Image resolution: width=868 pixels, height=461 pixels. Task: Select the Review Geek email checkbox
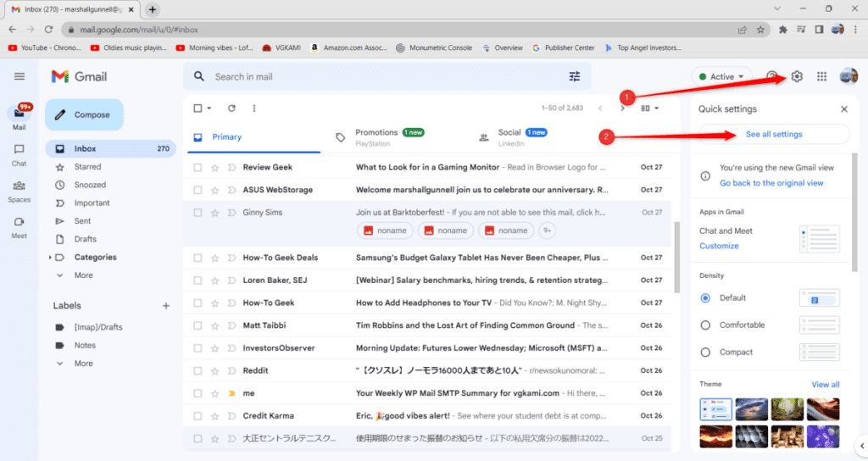198,167
